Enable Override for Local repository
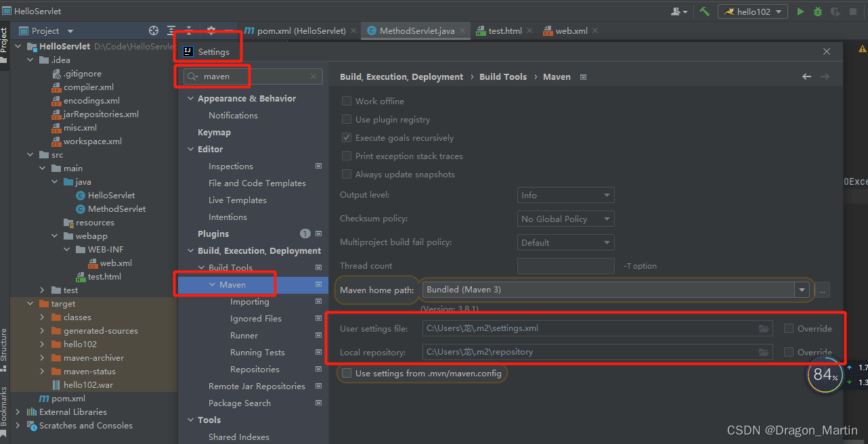The image size is (868, 444). (x=789, y=352)
